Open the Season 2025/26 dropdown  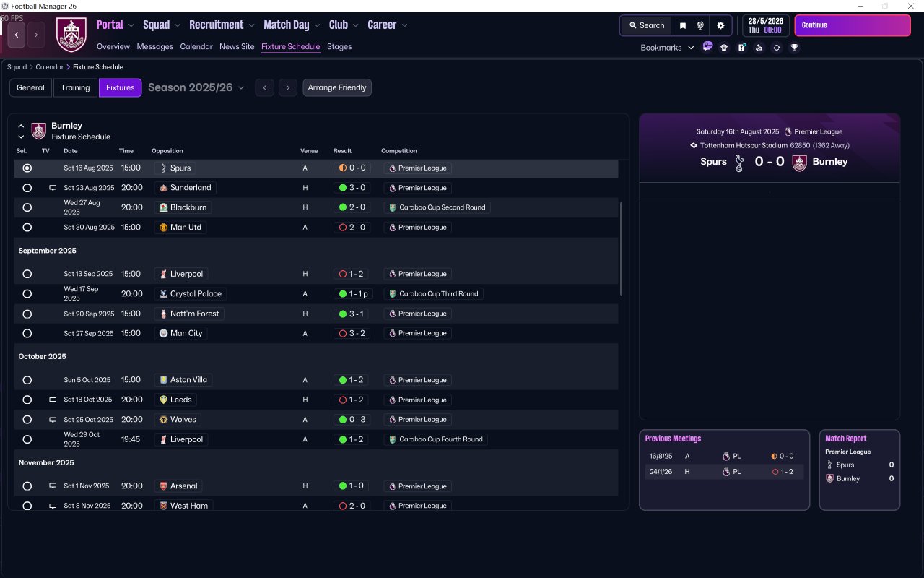coord(196,87)
